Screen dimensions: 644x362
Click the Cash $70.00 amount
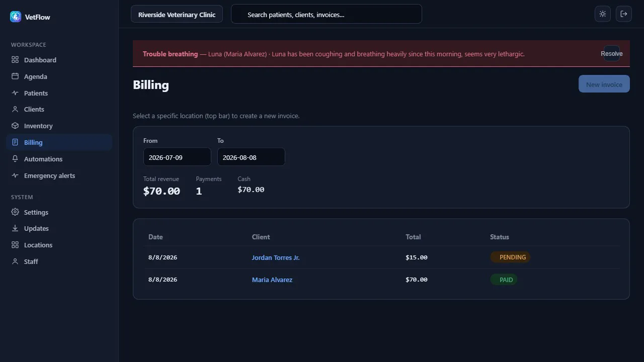[x=251, y=190]
